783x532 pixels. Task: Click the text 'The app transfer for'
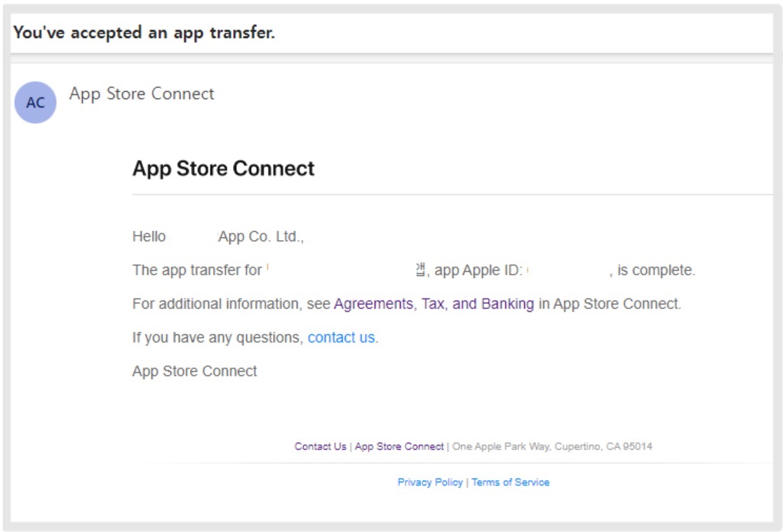tap(196, 270)
